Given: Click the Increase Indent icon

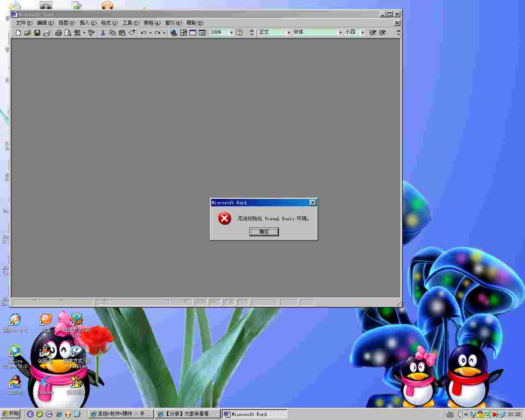Looking at the screenshot, I should (382, 32).
